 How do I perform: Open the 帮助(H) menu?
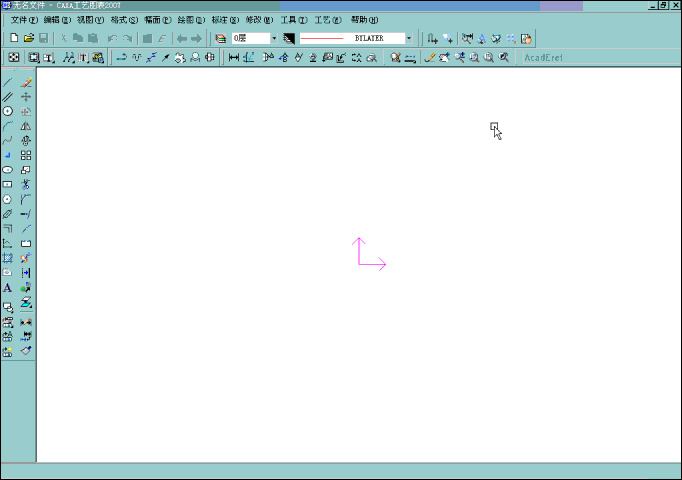364,20
